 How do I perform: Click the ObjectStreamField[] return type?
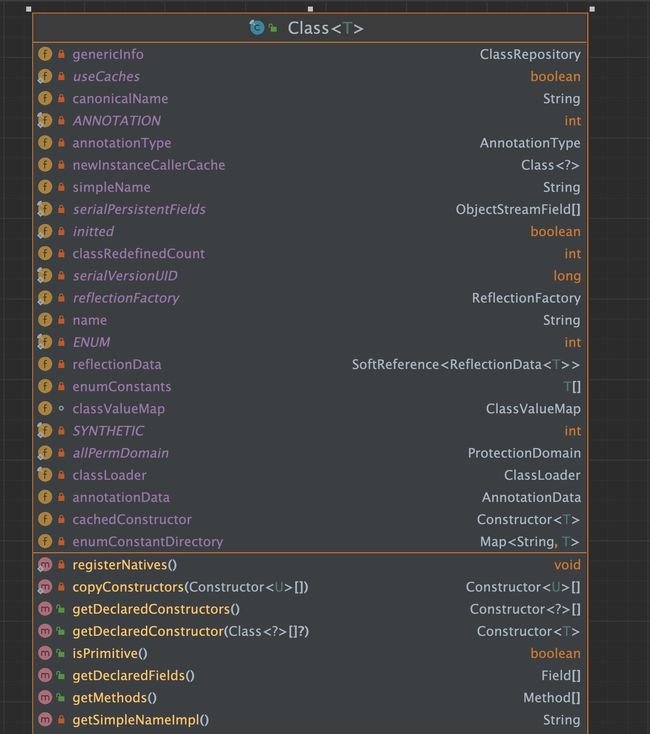tap(518, 209)
